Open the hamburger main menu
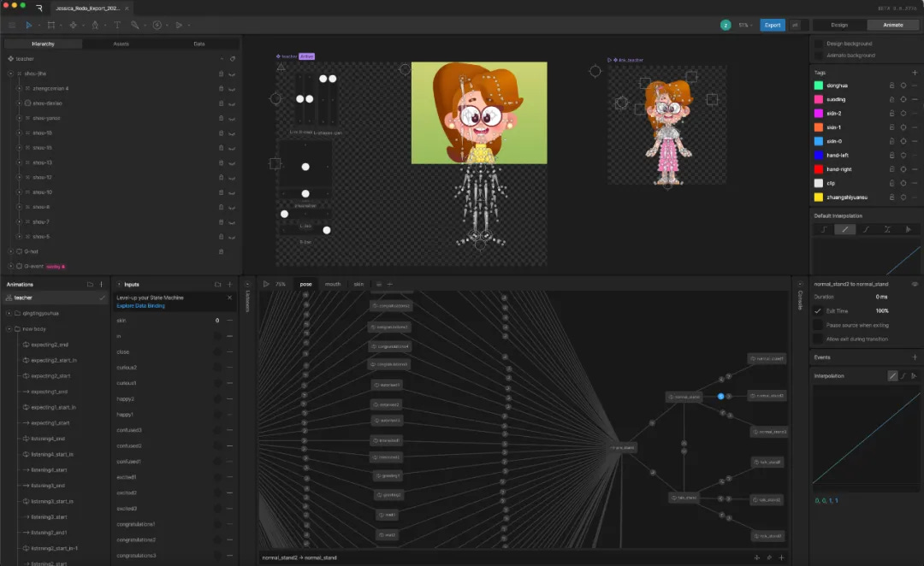 tap(12, 26)
